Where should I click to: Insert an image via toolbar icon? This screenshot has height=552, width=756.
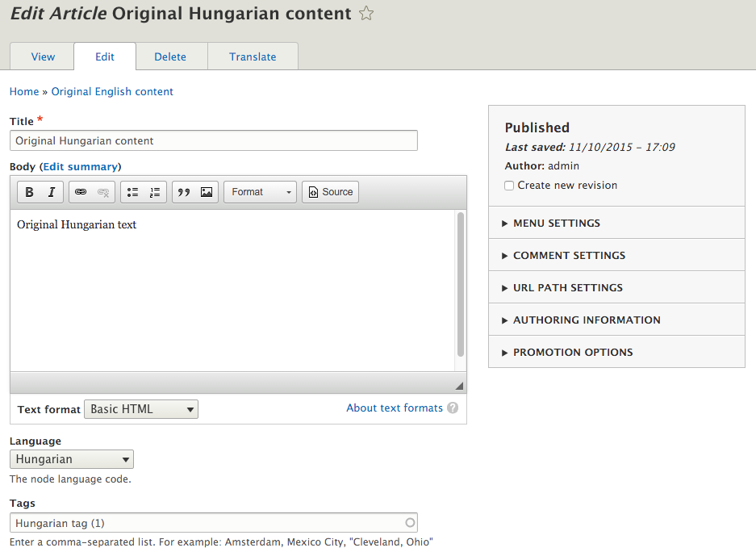(207, 192)
